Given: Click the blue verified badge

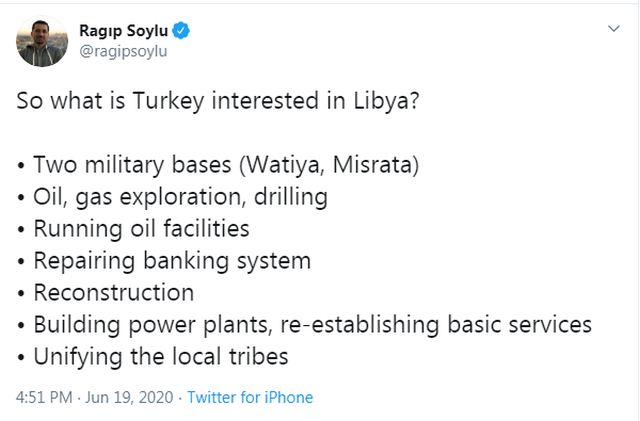Looking at the screenshot, I should [x=182, y=30].
